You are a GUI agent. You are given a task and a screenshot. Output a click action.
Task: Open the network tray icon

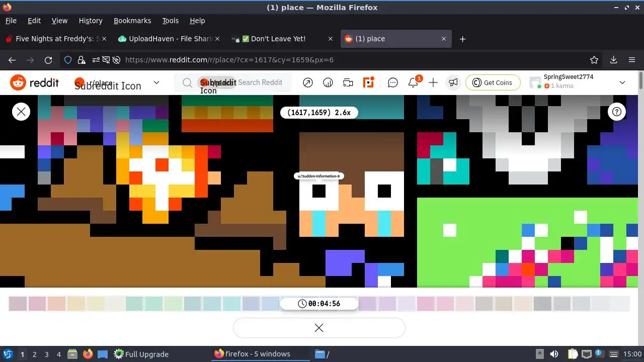586,354
